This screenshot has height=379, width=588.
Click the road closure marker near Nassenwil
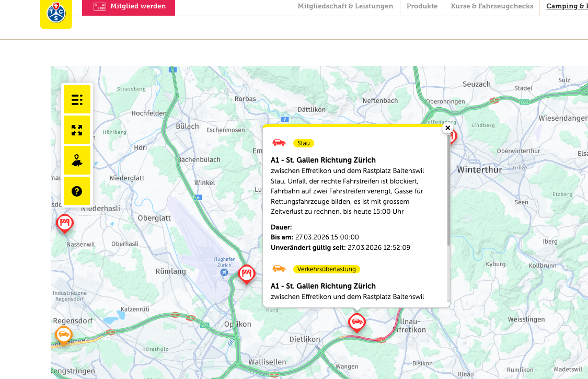[65, 223]
